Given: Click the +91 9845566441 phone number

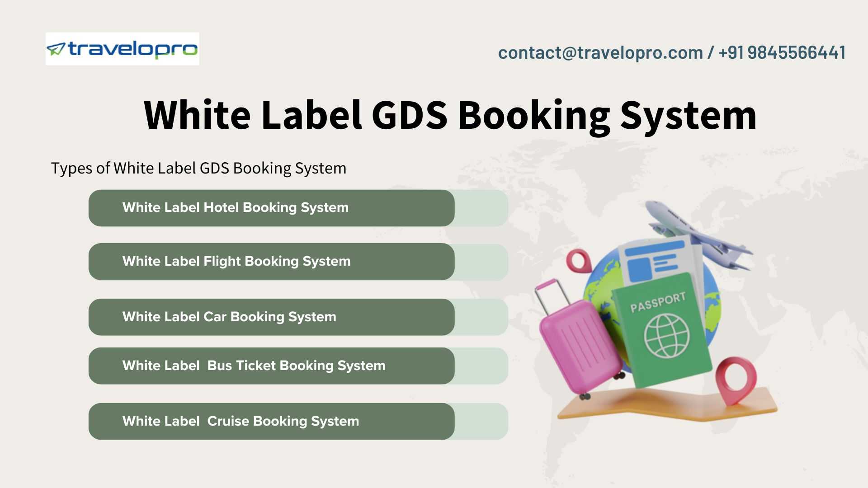Looking at the screenshot, I should (782, 53).
